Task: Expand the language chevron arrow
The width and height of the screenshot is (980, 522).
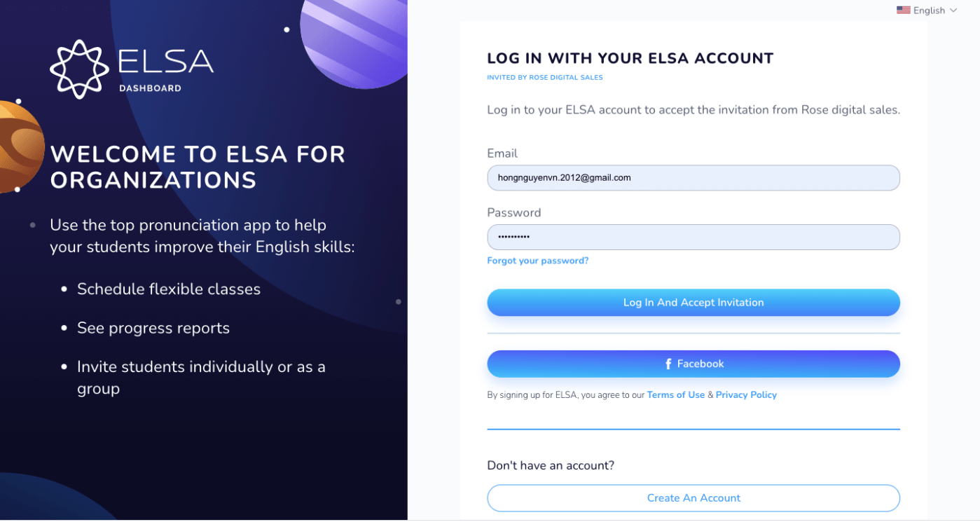Action: (953, 11)
